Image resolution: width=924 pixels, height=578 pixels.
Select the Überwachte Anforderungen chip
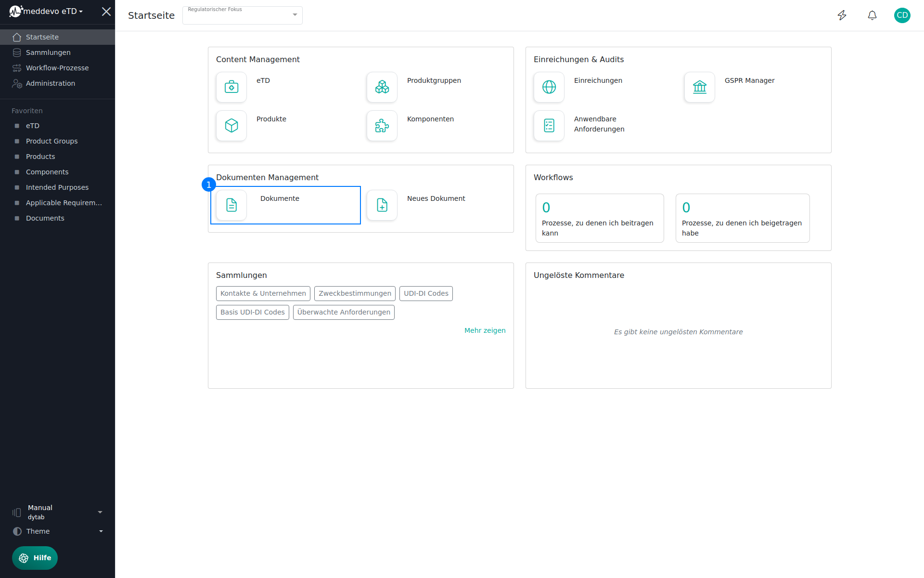(x=344, y=312)
